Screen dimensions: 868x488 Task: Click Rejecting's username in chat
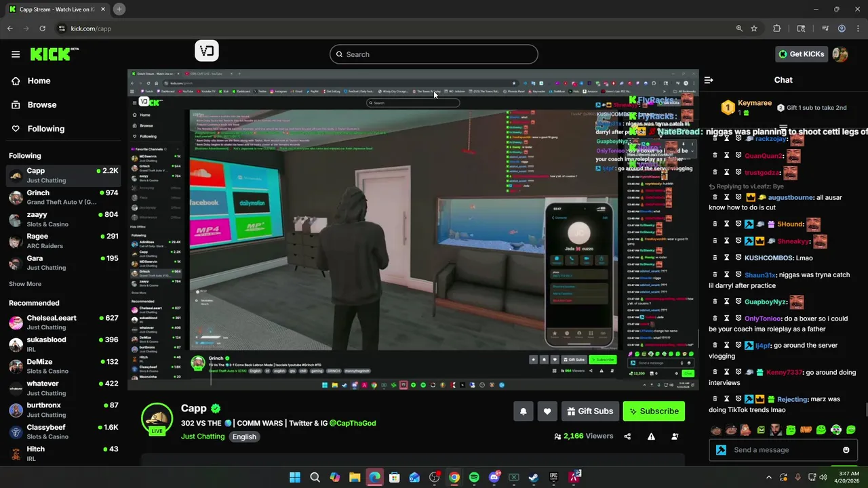793,399
